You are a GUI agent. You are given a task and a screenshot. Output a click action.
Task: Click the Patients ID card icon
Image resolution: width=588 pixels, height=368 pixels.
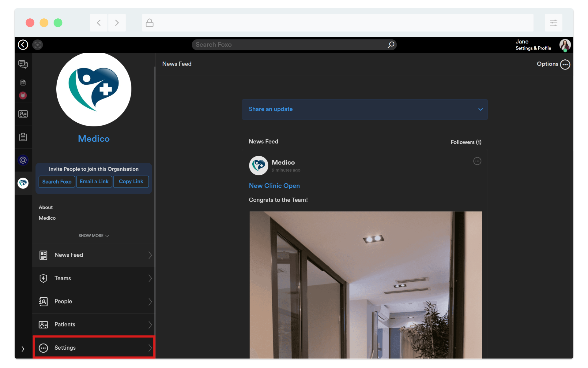tap(43, 325)
